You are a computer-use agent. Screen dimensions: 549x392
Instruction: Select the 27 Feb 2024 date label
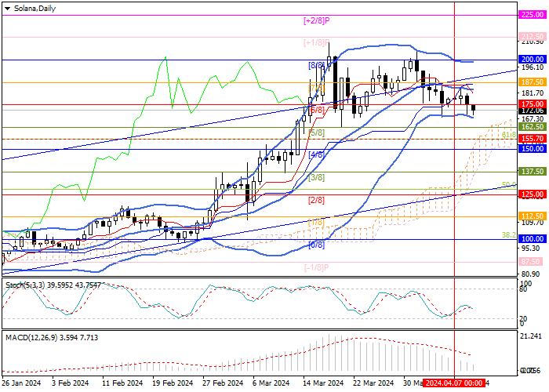pyautogui.click(x=223, y=383)
